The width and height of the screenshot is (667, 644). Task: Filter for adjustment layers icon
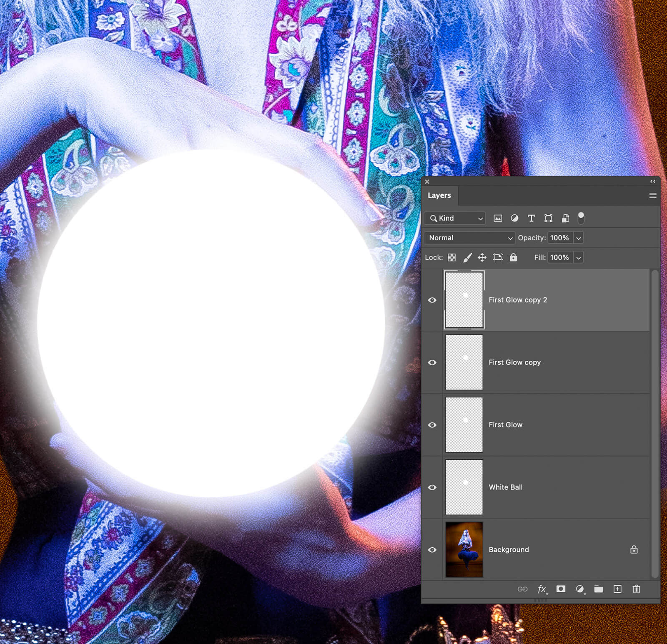(514, 218)
